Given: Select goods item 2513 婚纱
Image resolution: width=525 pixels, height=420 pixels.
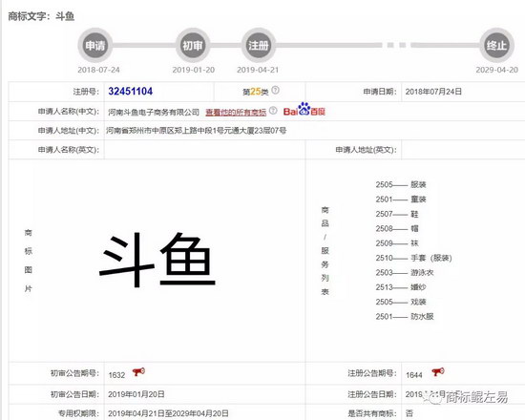Looking at the screenshot, I should coord(401,287).
